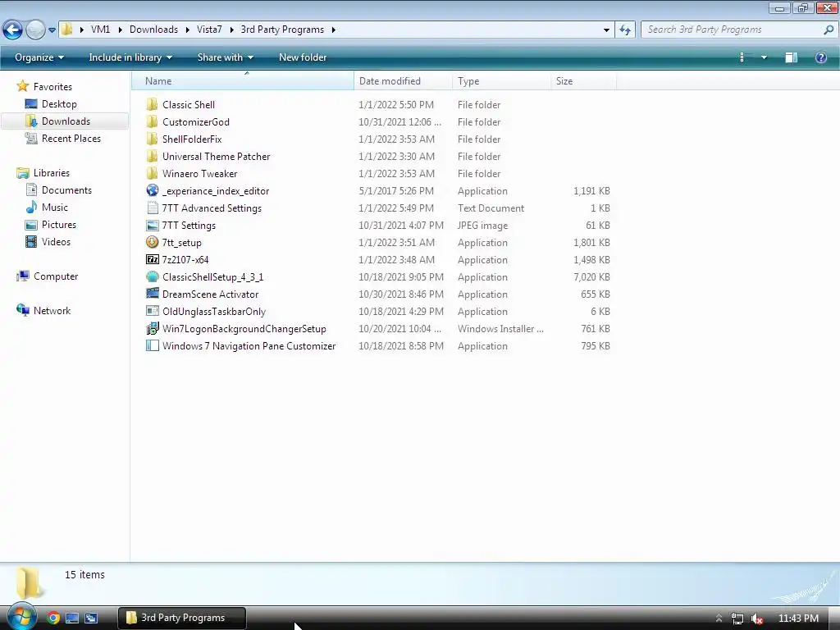Click the Forward navigation arrow
Image resolution: width=840 pixels, height=630 pixels.
coord(35,30)
